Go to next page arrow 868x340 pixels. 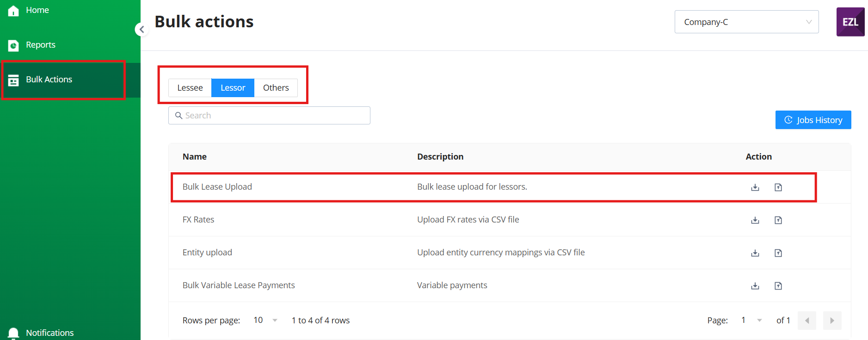click(832, 321)
